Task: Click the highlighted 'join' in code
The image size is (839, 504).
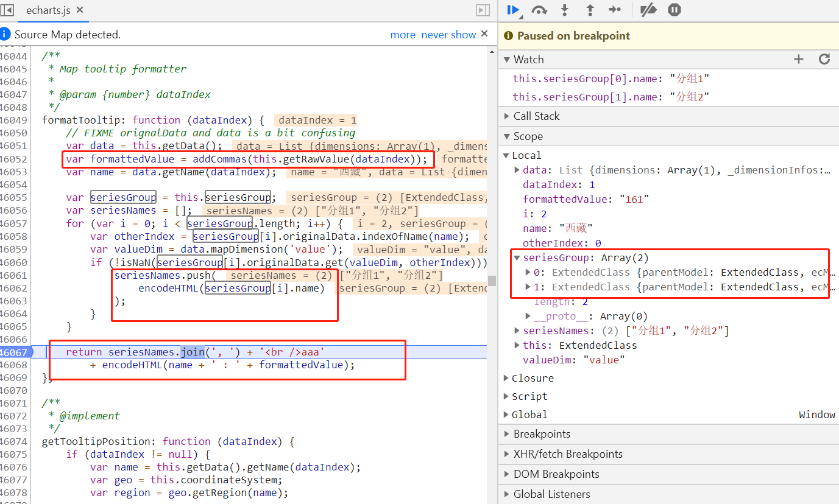Action: pos(192,352)
